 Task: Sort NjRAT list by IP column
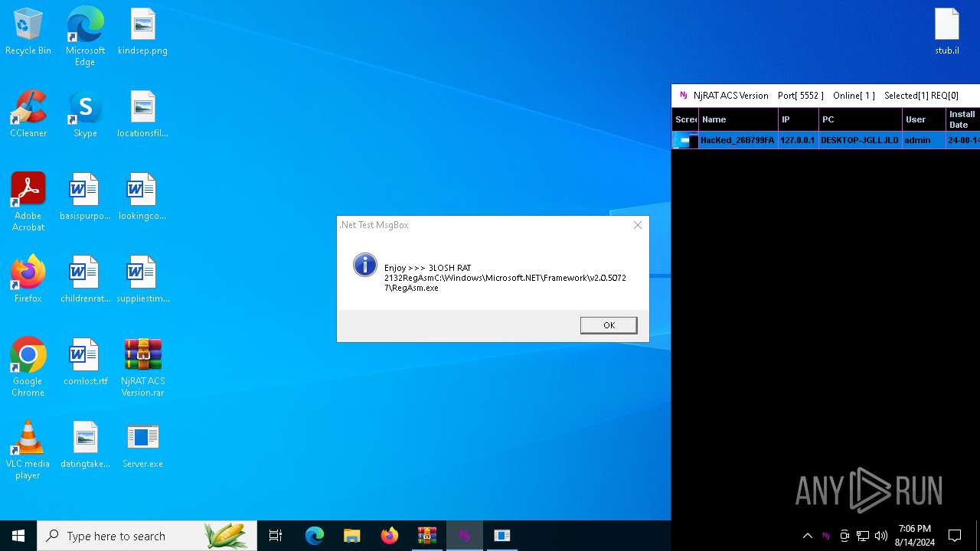click(x=798, y=119)
